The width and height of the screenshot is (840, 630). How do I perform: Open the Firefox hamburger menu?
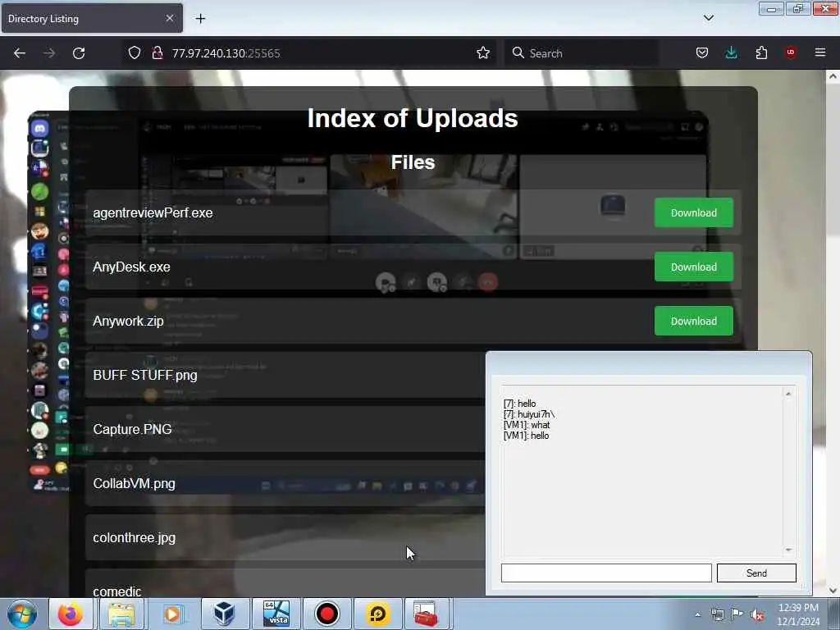click(x=819, y=52)
